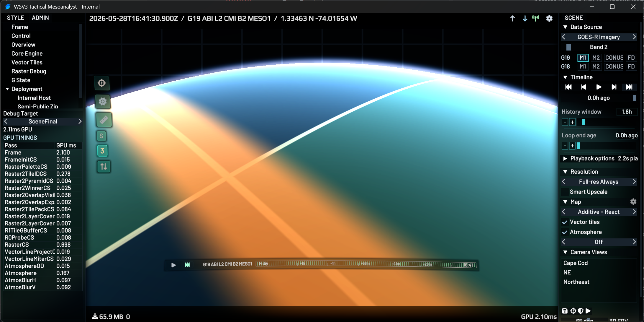
Task: Enable the Smart Upscale checkbox
Action: pos(565,192)
